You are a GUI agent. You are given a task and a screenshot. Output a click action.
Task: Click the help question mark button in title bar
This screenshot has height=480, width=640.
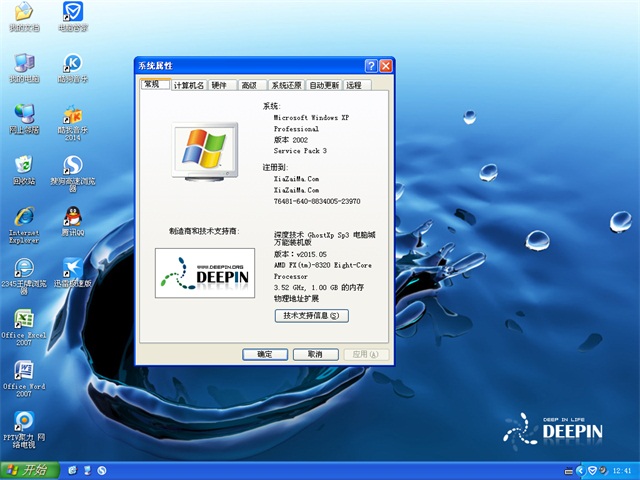pyautogui.click(x=370, y=66)
